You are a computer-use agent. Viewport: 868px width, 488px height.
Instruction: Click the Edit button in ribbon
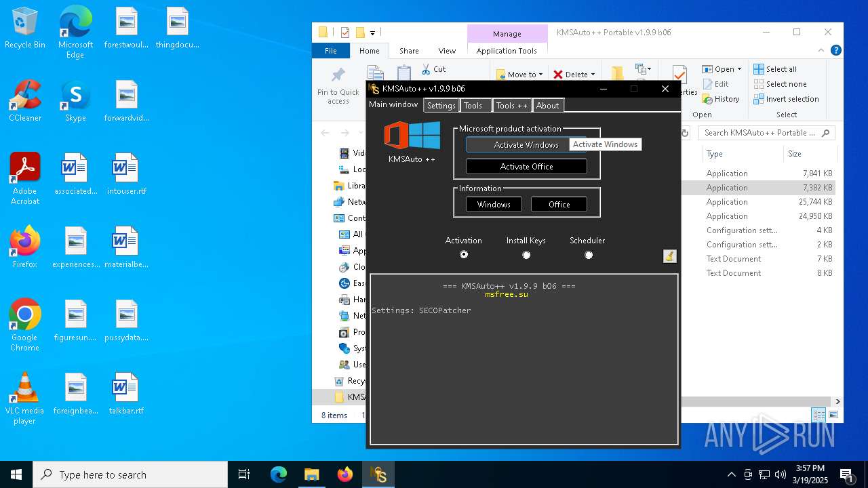pos(715,84)
